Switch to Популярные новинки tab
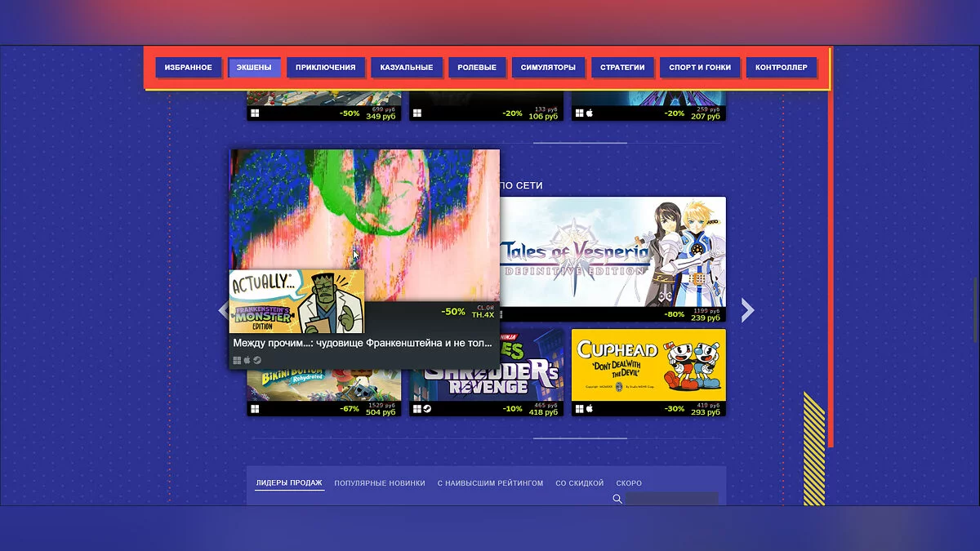The height and width of the screenshot is (551, 980). click(380, 483)
